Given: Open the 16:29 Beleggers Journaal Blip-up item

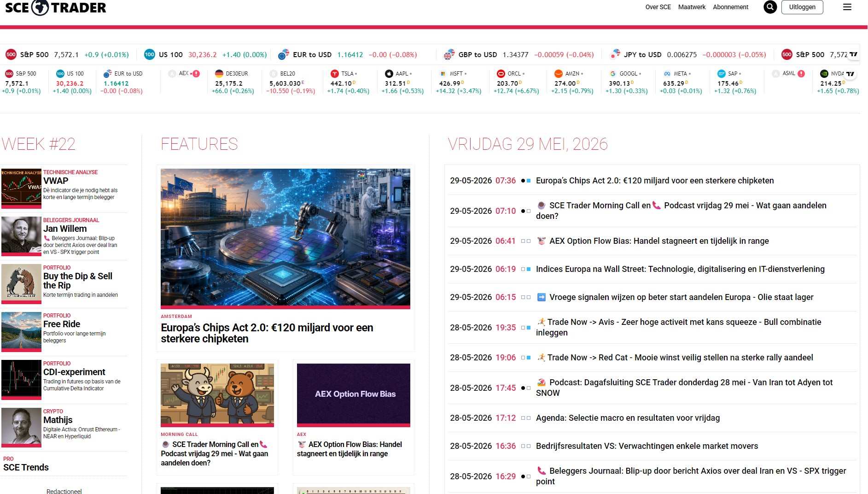Looking at the screenshot, I should (x=691, y=476).
